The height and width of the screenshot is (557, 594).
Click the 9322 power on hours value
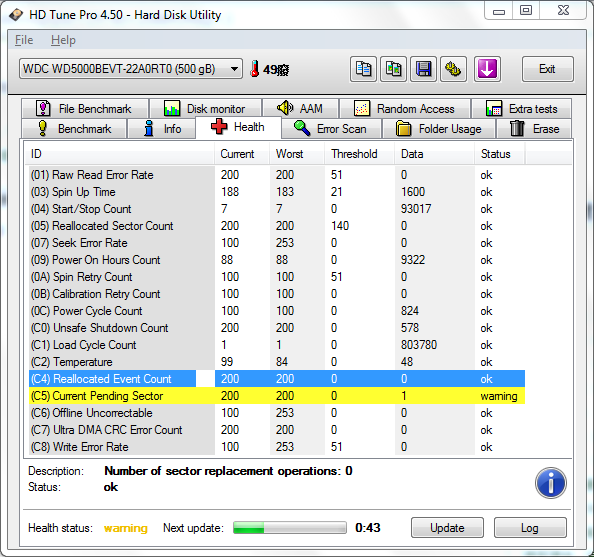(x=413, y=260)
